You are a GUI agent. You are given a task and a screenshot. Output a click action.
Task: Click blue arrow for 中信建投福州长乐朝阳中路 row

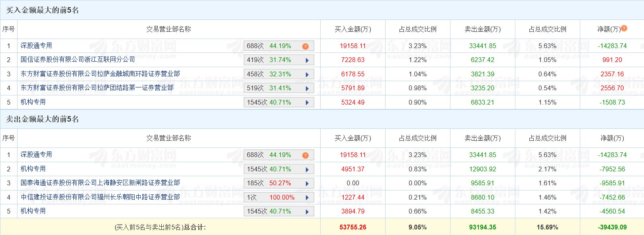pyautogui.click(x=307, y=198)
